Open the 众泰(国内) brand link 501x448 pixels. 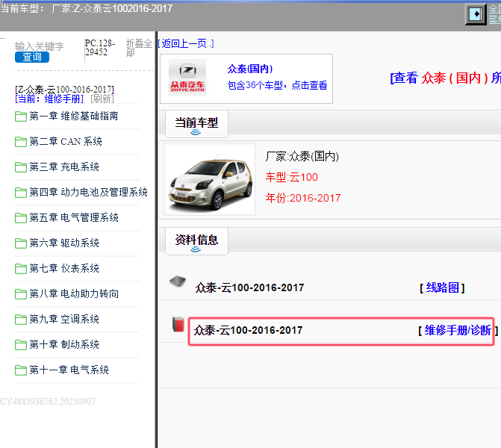pyautogui.click(x=250, y=69)
